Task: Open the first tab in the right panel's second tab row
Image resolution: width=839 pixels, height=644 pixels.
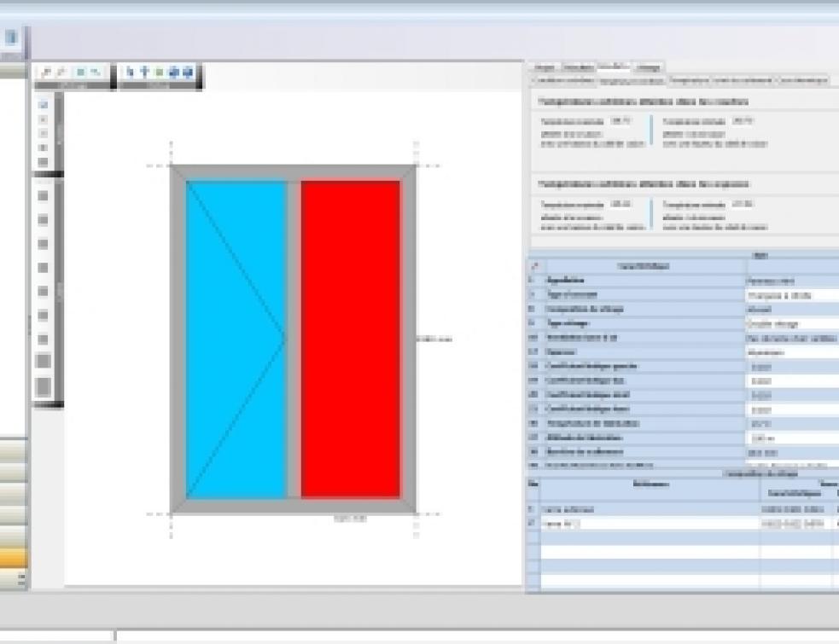Action: click(x=563, y=80)
